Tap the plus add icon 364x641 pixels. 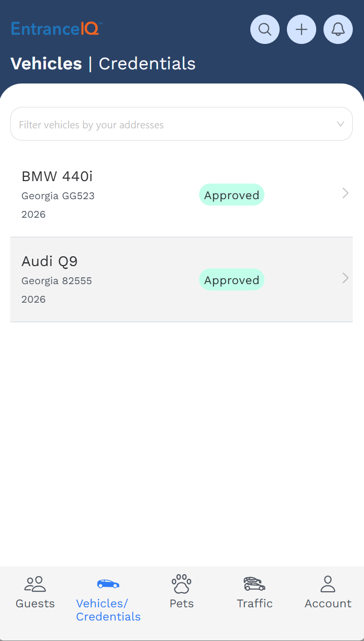click(302, 29)
